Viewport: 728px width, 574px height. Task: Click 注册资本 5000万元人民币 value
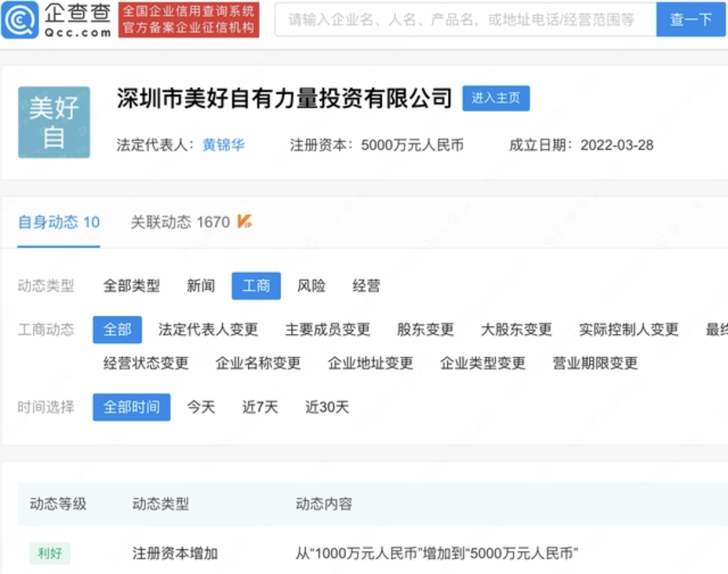click(x=413, y=146)
